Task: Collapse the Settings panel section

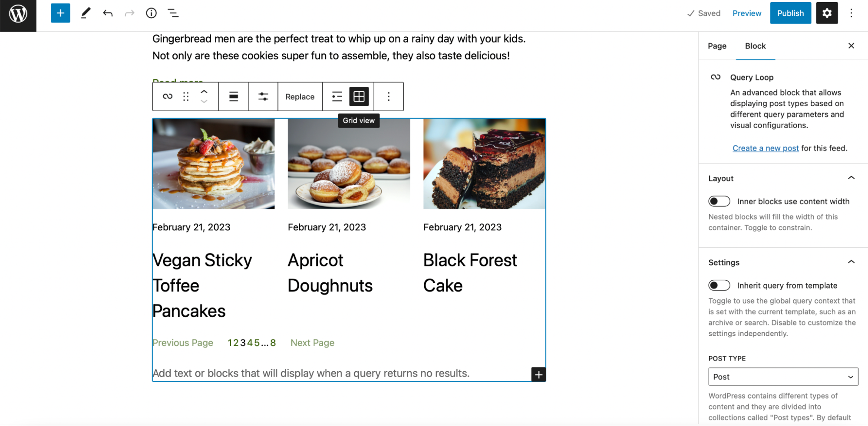Action: (x=851, y=262)
